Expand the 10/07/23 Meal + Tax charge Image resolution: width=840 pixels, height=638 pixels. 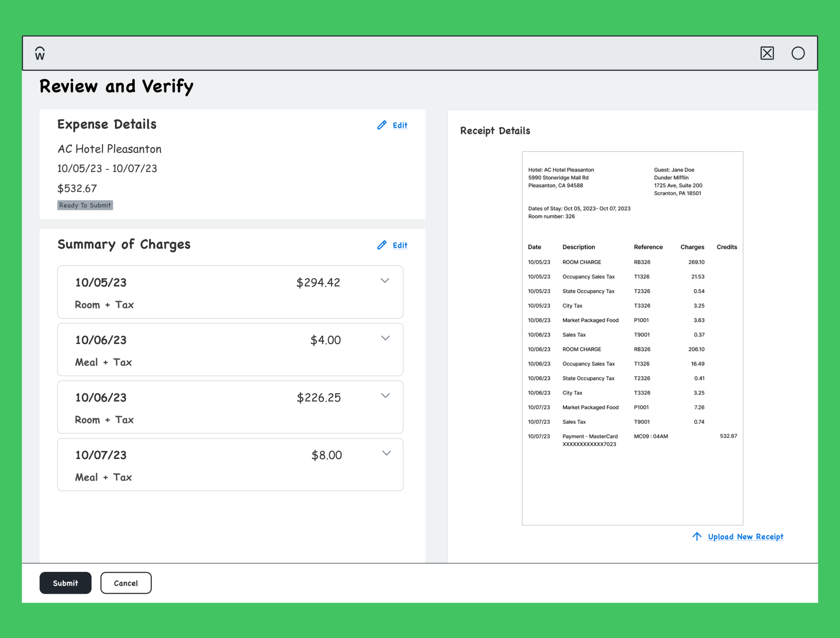click(x=386, y=453)
